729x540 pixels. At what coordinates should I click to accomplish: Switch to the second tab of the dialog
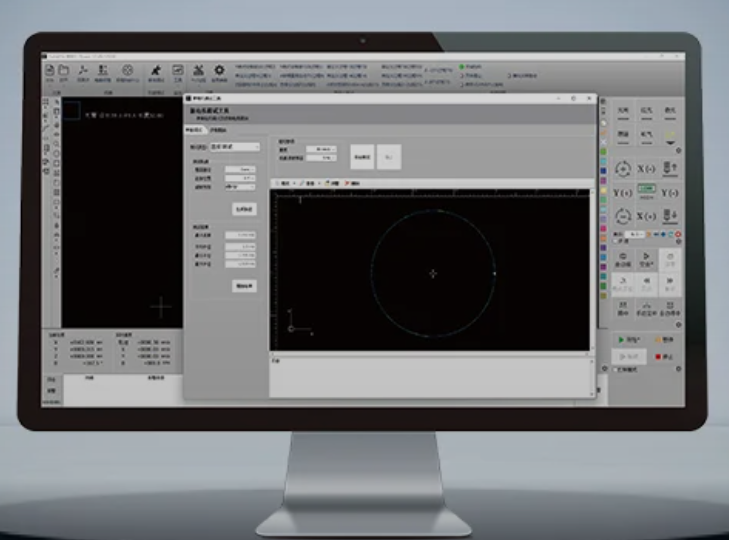click(218, 130)
